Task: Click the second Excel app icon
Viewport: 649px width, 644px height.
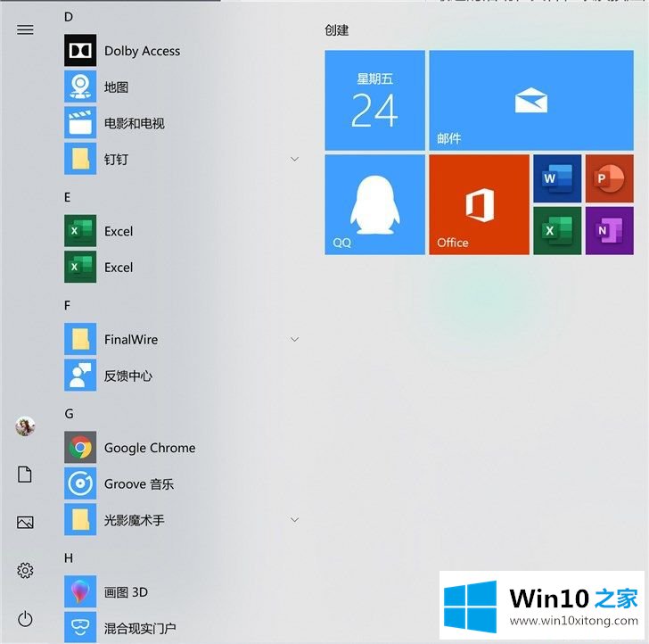Action: coord(80,267)
